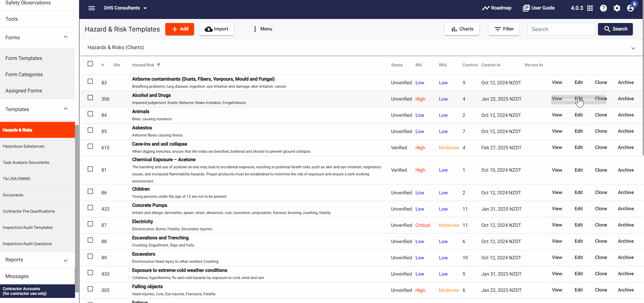Check the Airborne contaminants row checkbox
Viewport: 644px width, 303px height.
[90, 81]
